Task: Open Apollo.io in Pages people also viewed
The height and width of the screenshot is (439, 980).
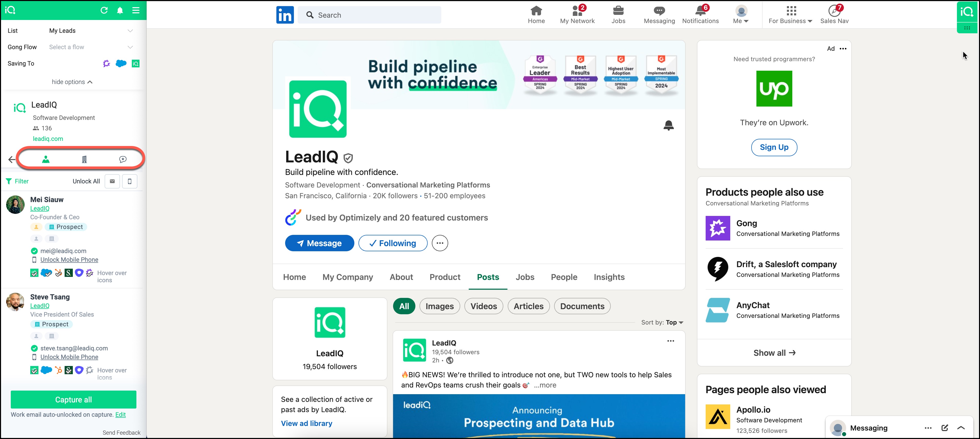Action: (x=753, y=410)
